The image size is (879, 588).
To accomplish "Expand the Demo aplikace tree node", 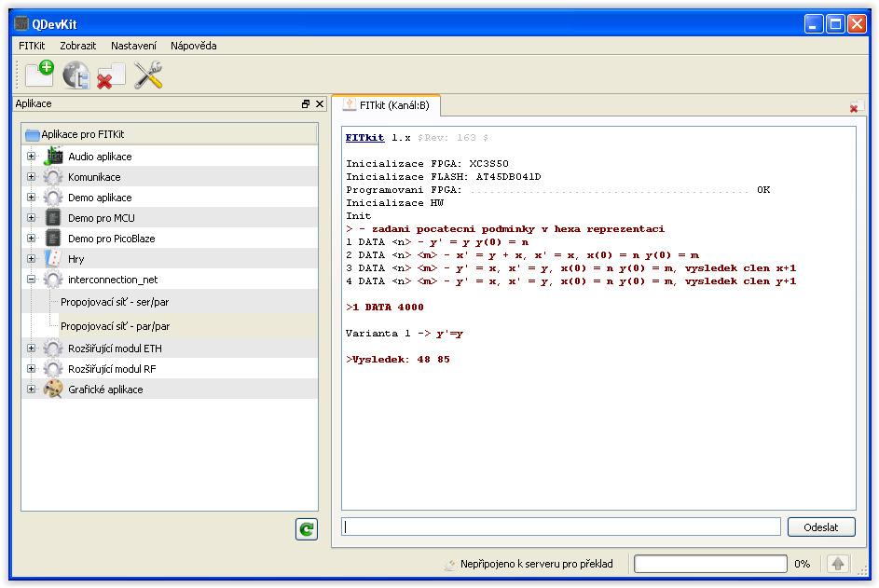I will pyautogui.click(x=32, y=198).
